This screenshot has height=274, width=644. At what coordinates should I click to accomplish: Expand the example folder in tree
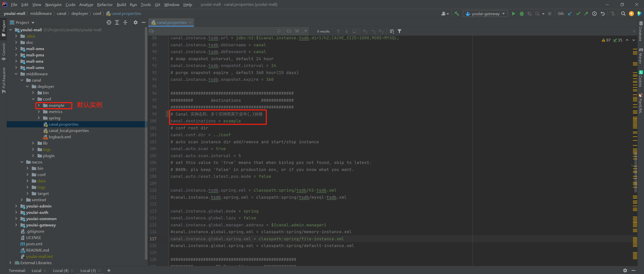click(39, 105)
